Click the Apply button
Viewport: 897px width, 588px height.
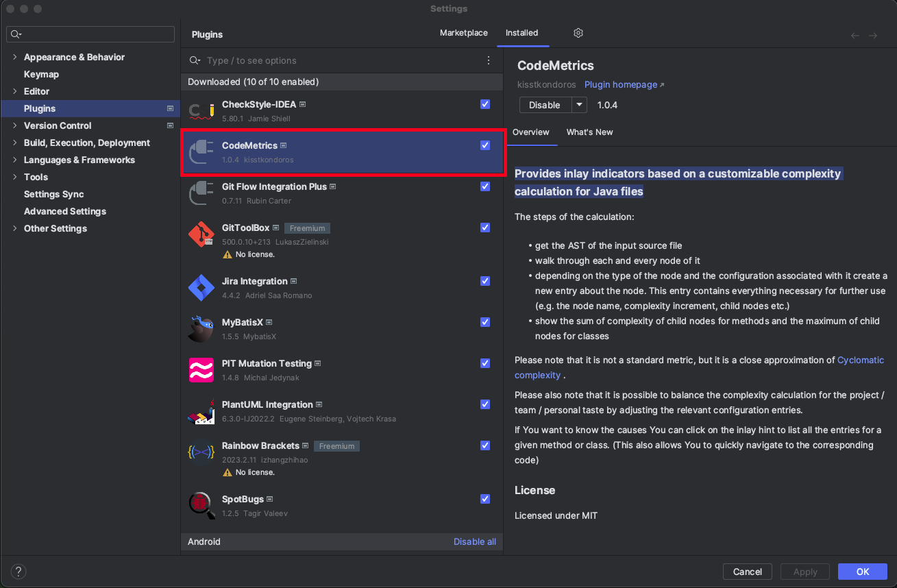(x=805, y=572)
